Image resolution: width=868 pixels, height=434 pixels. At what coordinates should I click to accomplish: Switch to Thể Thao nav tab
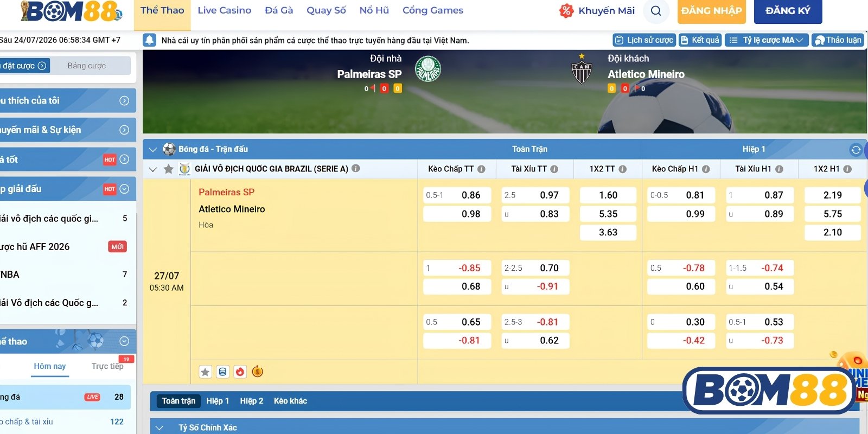[162, 10]
